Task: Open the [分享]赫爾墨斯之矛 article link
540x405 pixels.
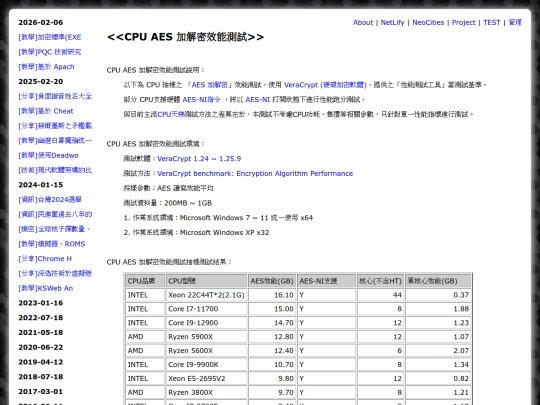Action: point(55,126)
